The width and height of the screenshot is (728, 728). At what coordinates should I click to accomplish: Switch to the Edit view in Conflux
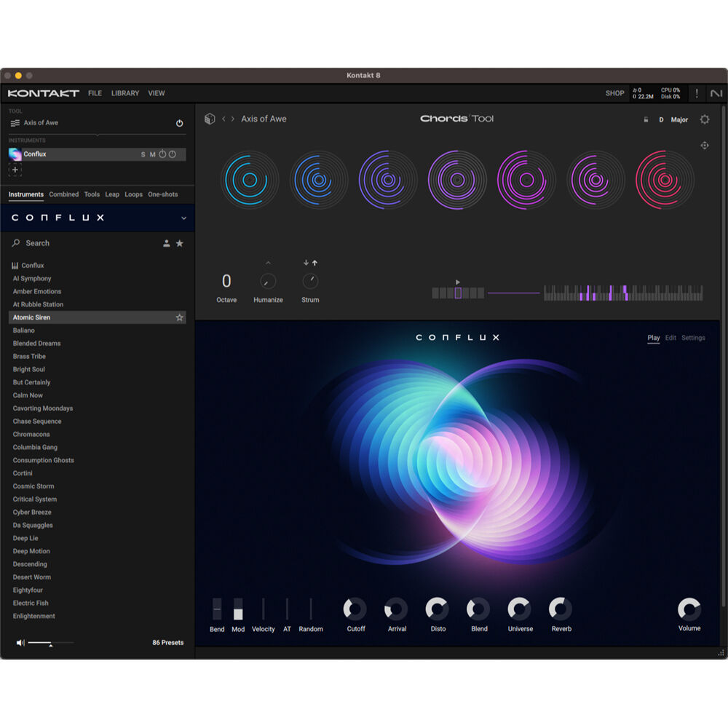pyautogui.click(x=670, y=338)
